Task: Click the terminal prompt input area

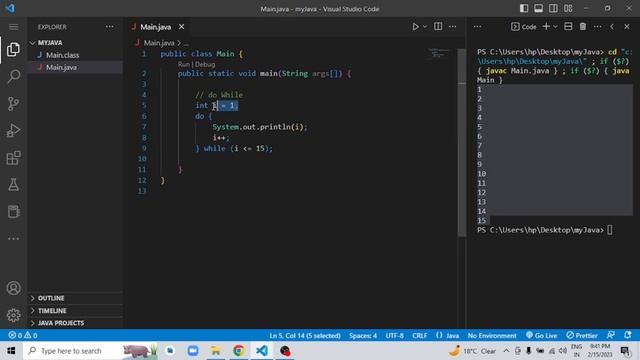Action: tap(610, 230)
